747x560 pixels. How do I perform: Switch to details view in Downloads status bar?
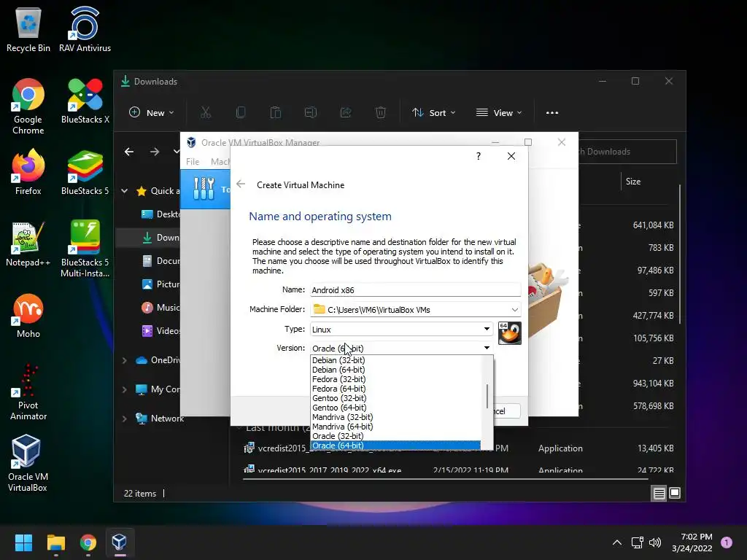(659, 494)
